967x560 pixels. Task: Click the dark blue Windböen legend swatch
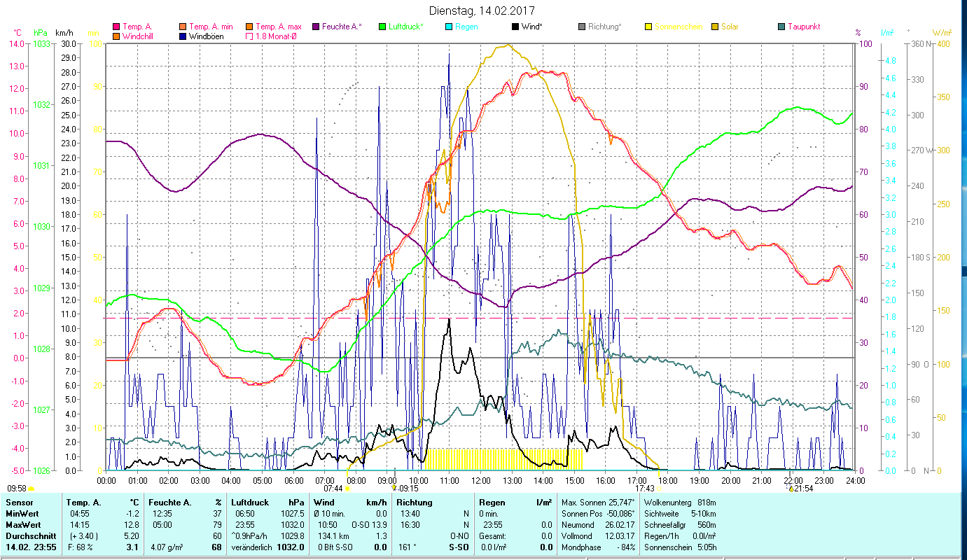tap(183, 36)
